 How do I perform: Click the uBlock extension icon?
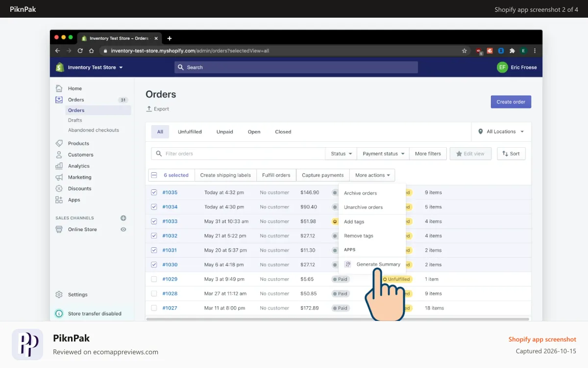pyautogui.click(x=479, y=51)
